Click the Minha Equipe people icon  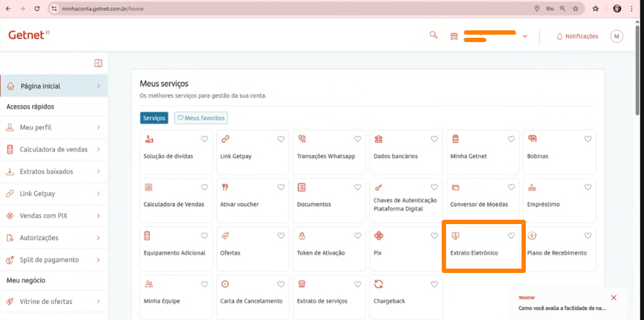[148, 284]
